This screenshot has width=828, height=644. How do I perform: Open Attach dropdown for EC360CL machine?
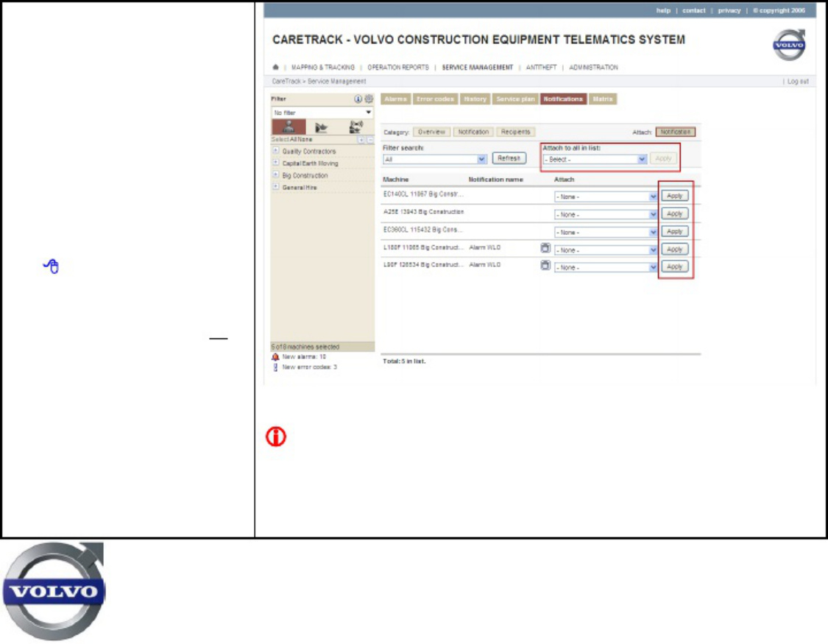606,233
